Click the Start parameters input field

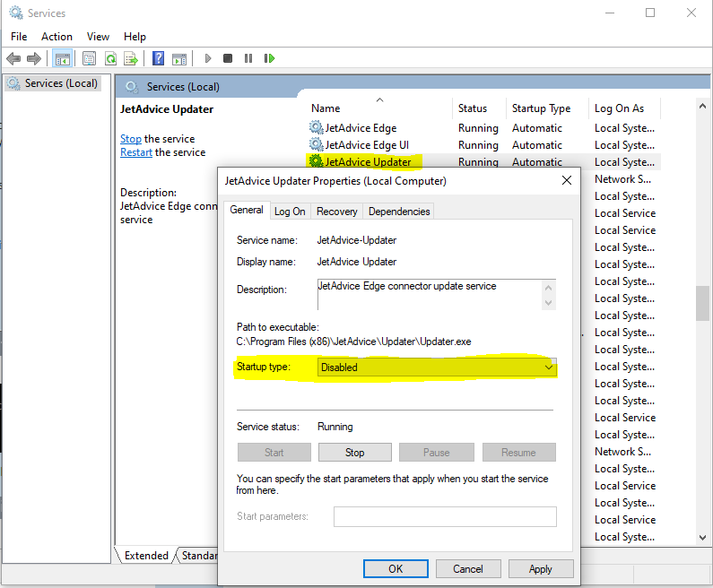(445, 516)
